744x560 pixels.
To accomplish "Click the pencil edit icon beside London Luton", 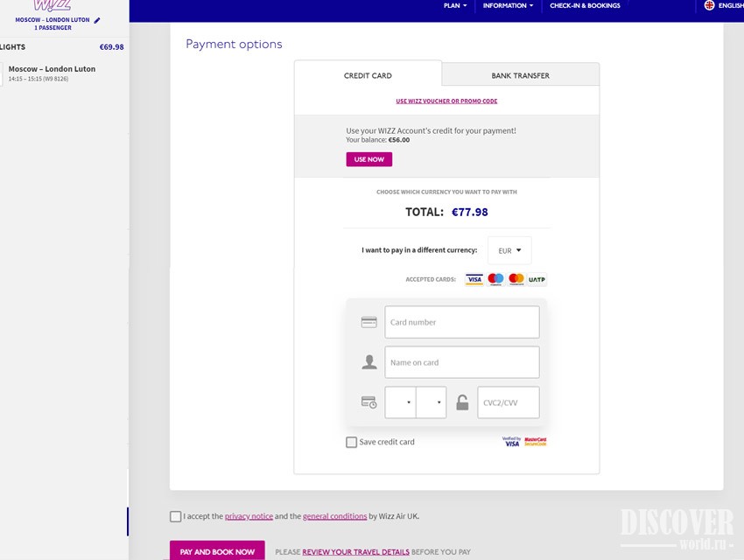I will [97, 19].
